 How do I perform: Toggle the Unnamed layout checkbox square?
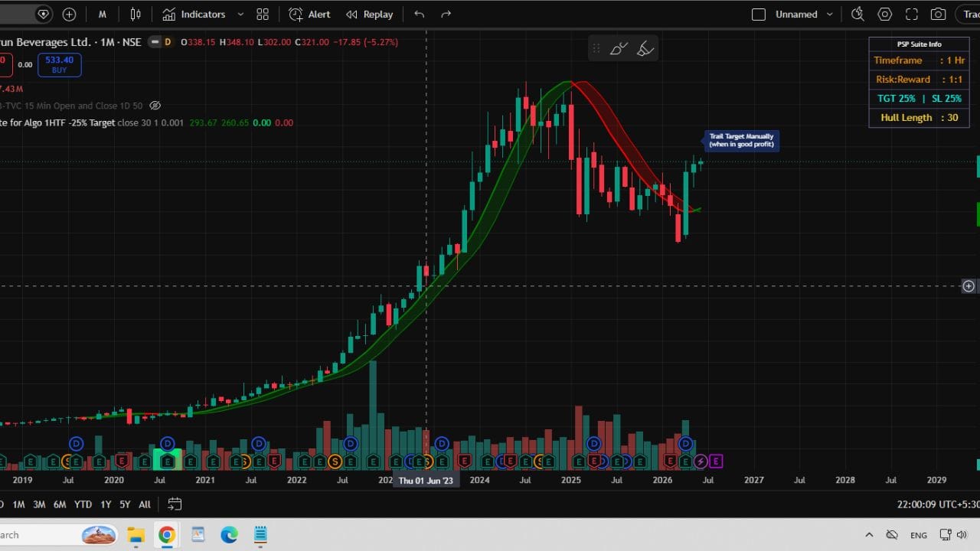759,15
